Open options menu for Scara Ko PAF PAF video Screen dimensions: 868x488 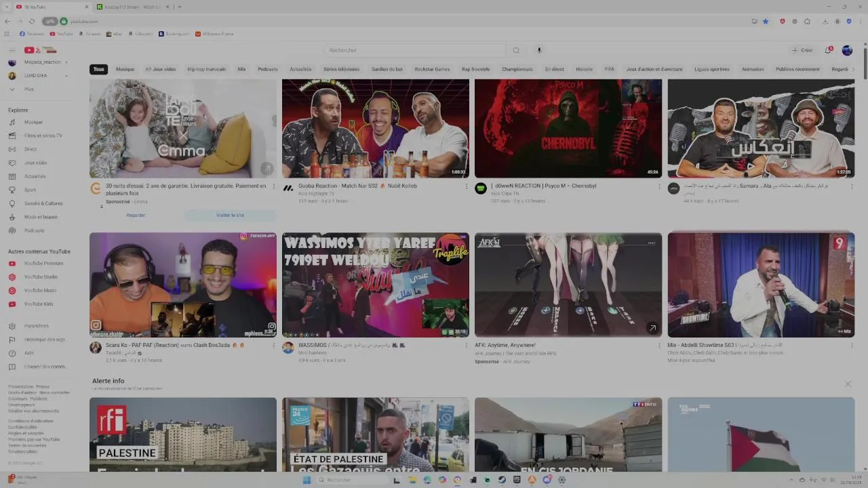coord(273,345)
